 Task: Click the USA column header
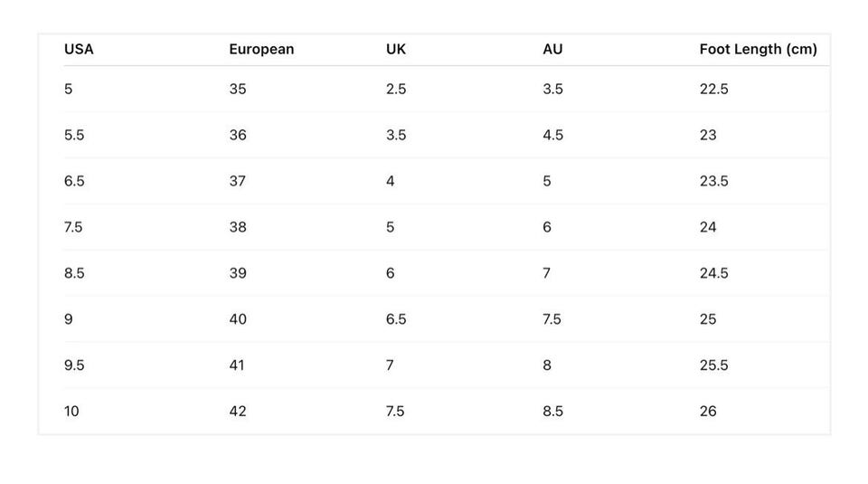click(x=79, y=49)
